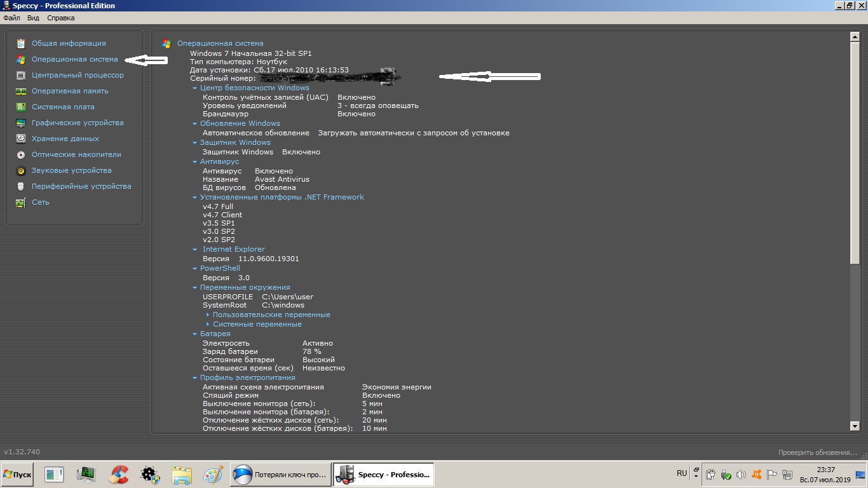Collapse the Internet Explorer group

pyautogui.click(x=194, y=250)
